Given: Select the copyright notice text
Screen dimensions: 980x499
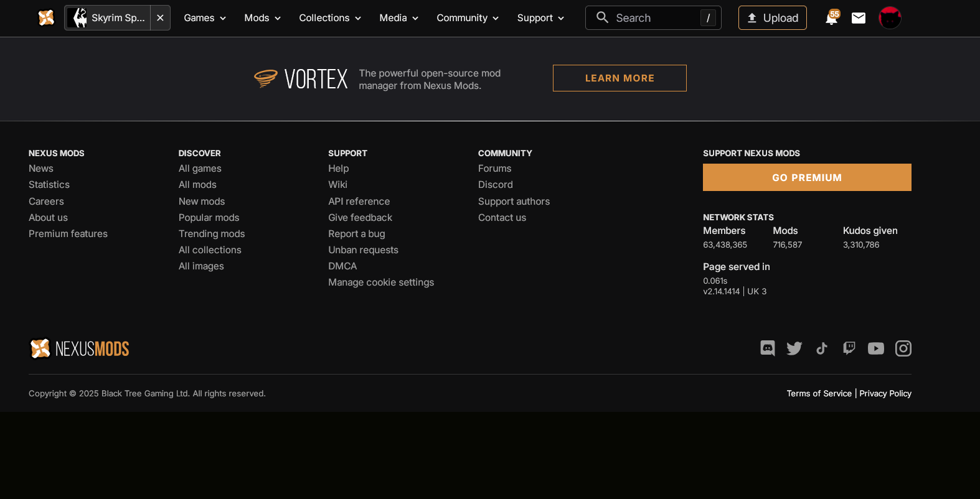Looking at the screenshot, I should click(147, 394).
